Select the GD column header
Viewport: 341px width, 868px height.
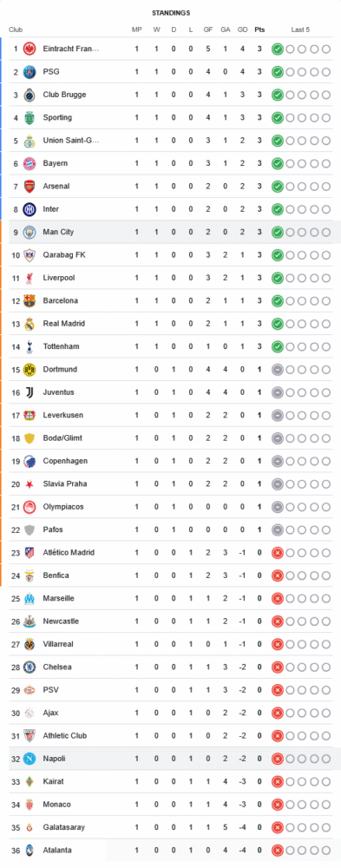pyautogui.click(x=242, y=30)
